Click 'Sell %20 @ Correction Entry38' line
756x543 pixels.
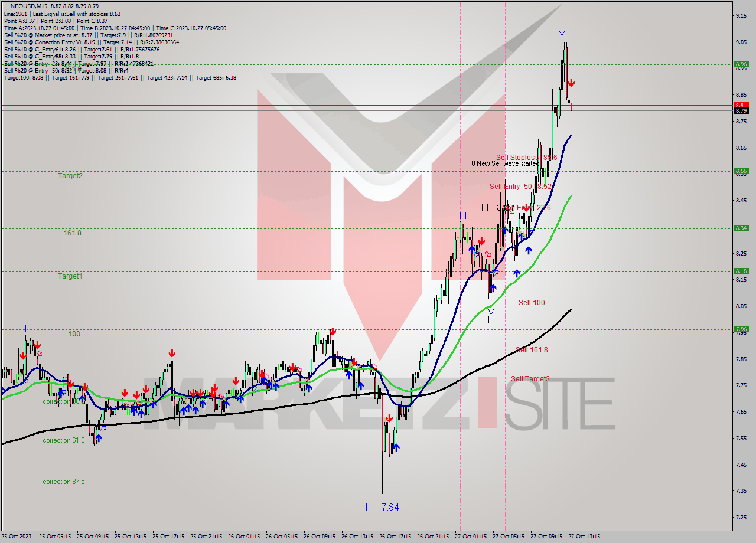pyautogui.click(x=92, y=42)
